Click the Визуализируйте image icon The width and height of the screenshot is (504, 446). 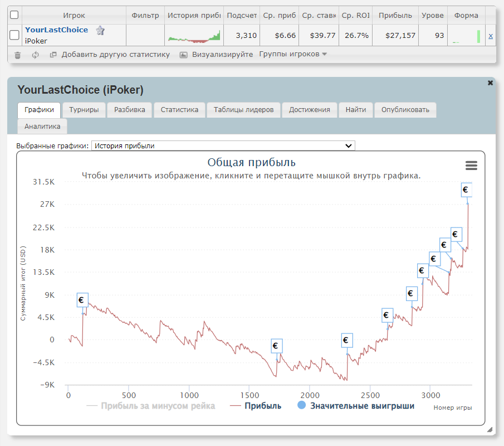click(183, 55)
